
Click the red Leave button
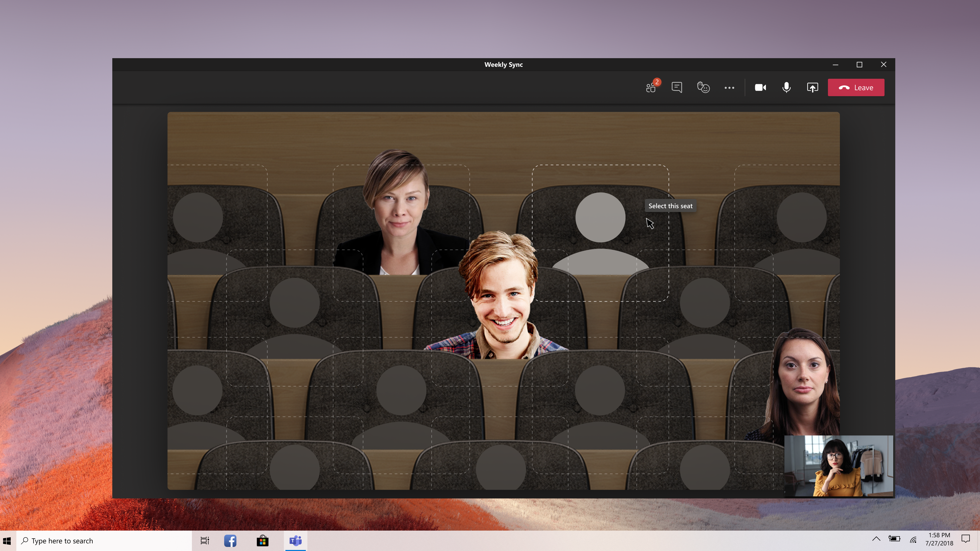856,87
